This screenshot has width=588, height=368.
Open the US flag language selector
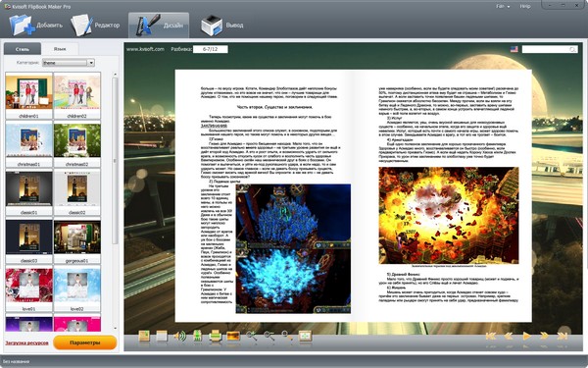coord(514,49)
